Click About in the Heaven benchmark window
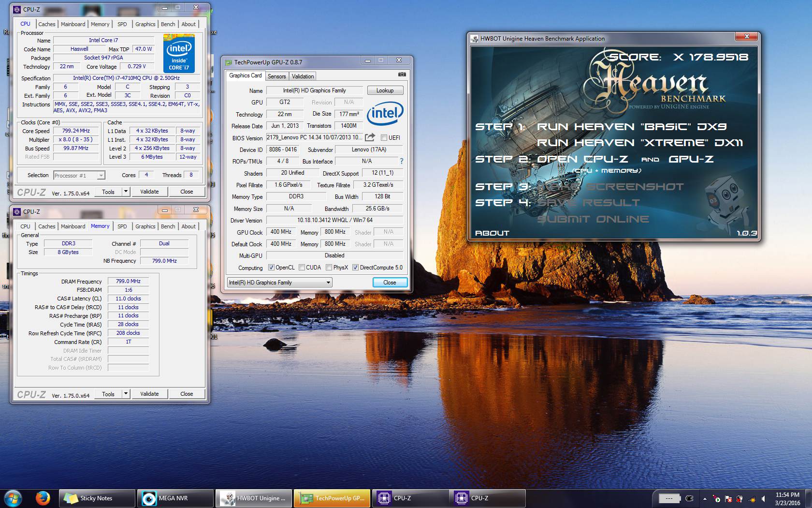812x508 pixels. tap(492, 233)
